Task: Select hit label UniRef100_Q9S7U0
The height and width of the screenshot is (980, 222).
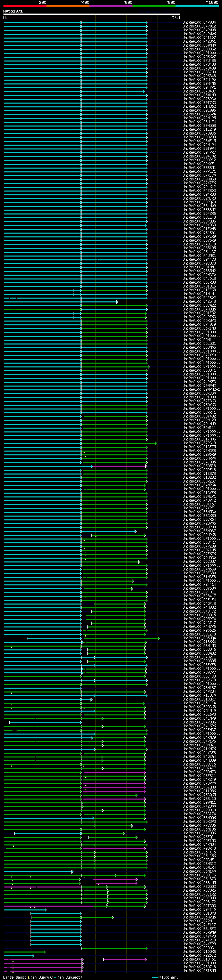Action: click(x=199, y=72)
